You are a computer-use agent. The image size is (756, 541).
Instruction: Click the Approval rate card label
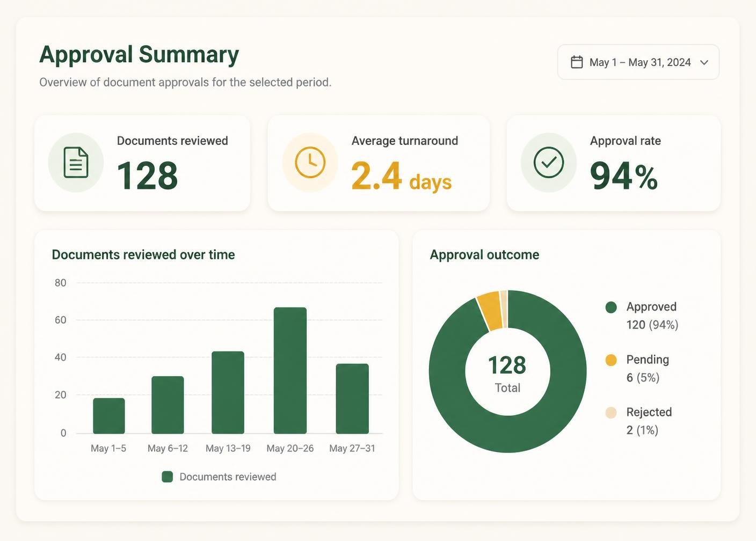[x=626, y=141]
